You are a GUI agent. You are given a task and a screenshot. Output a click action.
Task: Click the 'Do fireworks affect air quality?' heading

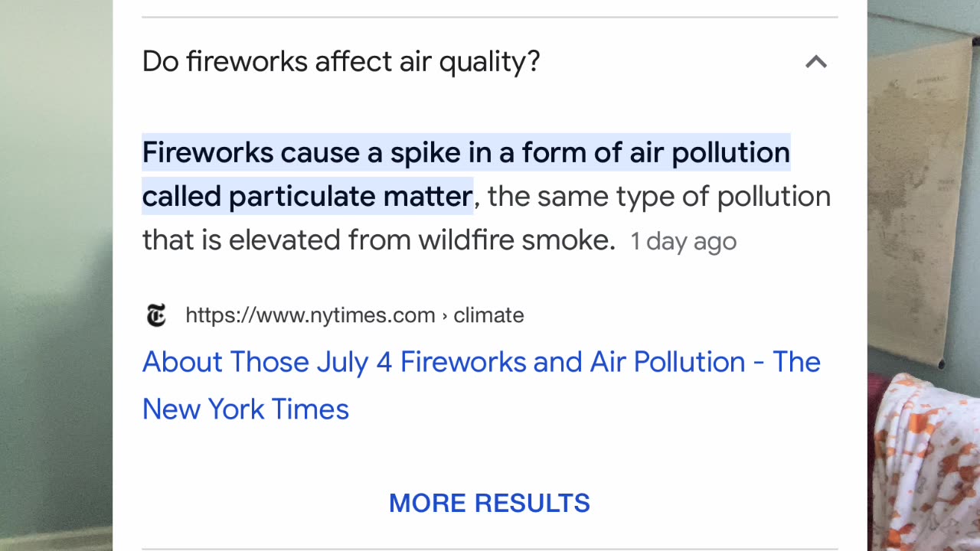point(341,62)
